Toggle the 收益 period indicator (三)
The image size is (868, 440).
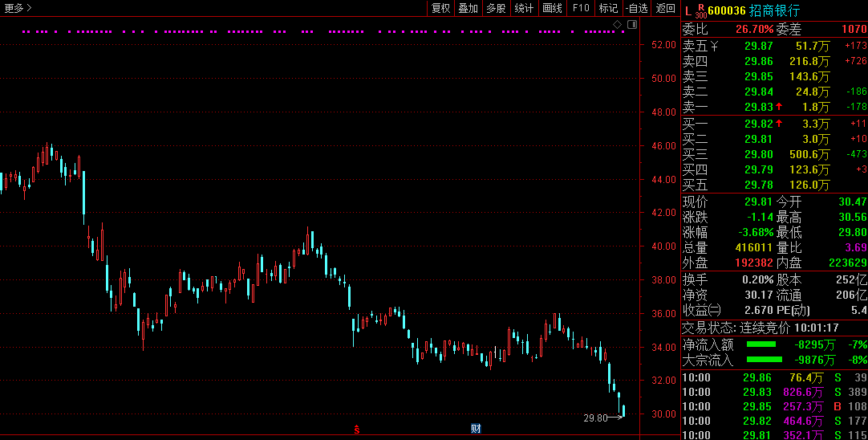click(x=714, y=311)
